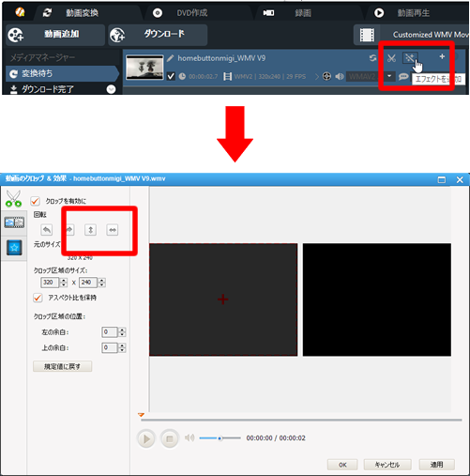This screenshot has height=476, width=470.
Task: Adjust the crop width 320 stepper arrows
Action: click(x=64, y=283)
